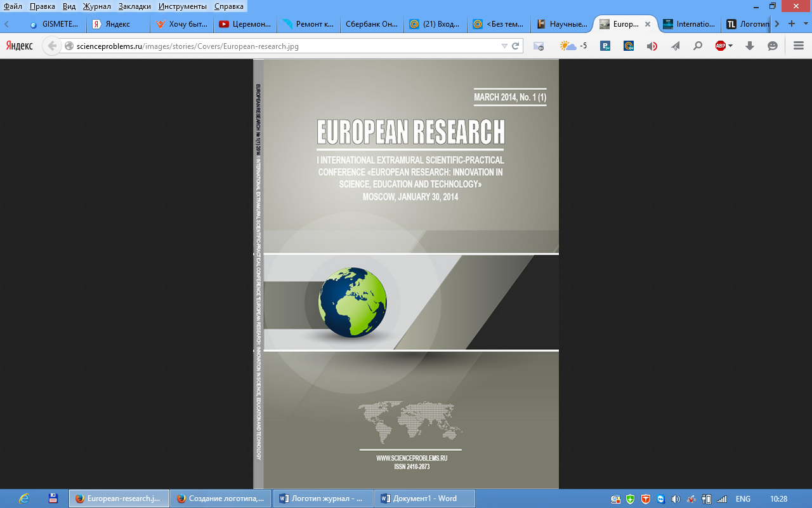Click the Яндекс logo button
The image size is (812, 508).
[20, 46]
